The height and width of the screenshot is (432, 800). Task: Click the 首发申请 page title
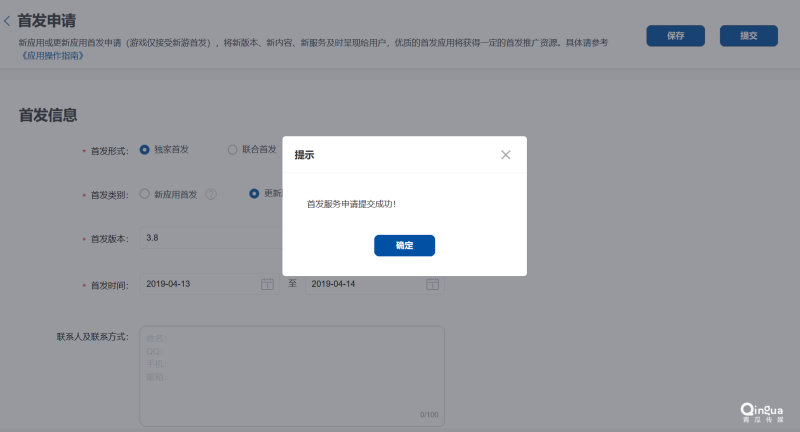46,21
